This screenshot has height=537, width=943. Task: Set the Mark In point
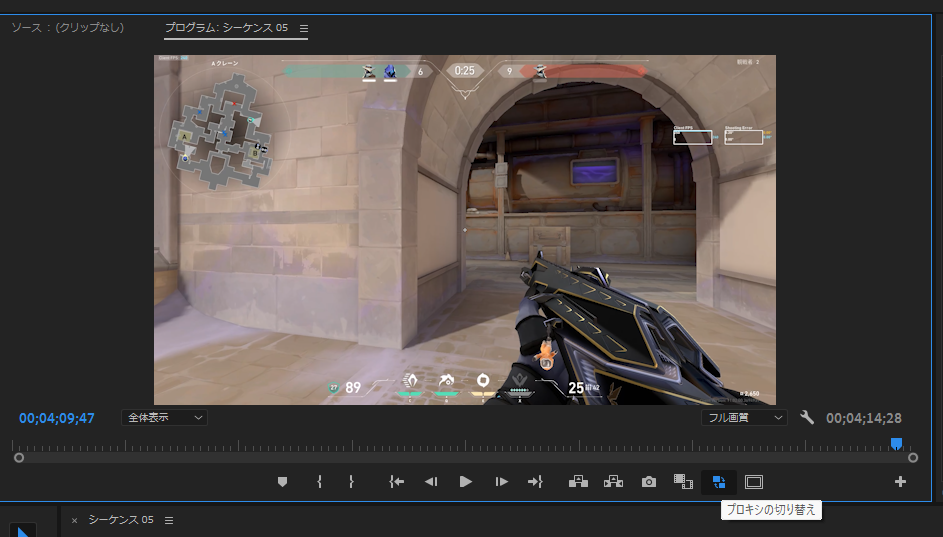coord(319,482)
